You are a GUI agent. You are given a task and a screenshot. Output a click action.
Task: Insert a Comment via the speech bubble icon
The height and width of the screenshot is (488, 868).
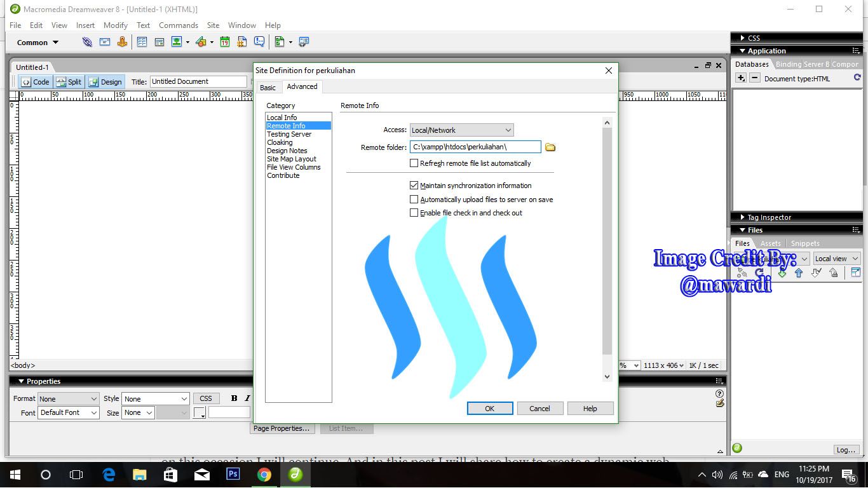(259, 42)
